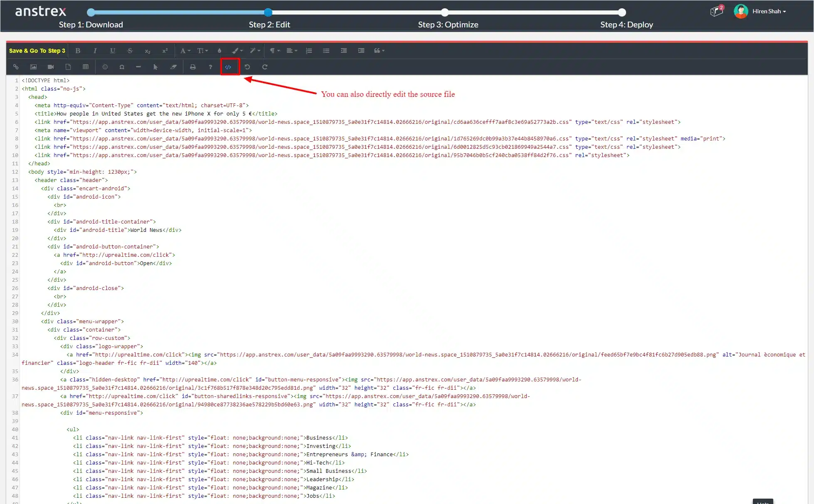Viewport: 814px width, 504px height.
Task: Click the android-button 'Open' code line
Action: (x=116, y=263)
